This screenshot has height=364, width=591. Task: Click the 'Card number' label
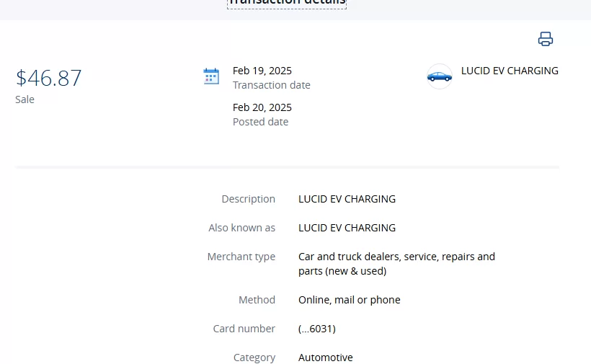(x=244, y=329)
